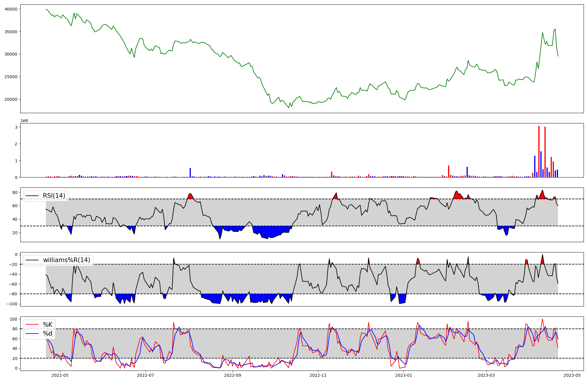The image size is (588, 382).
Task: Click the 2022-05 x-axis date label
Action: point(60,375)
